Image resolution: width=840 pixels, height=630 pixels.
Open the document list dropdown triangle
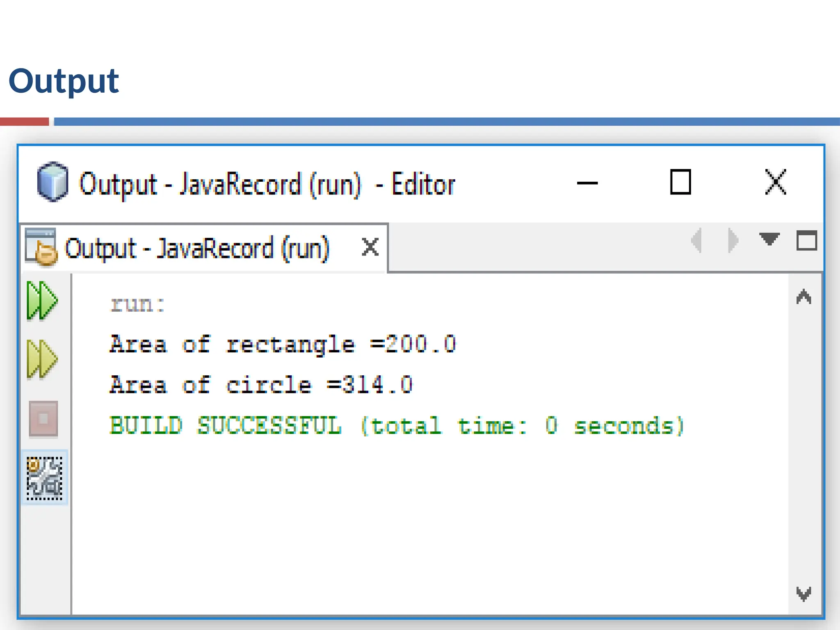pos(769,239)
